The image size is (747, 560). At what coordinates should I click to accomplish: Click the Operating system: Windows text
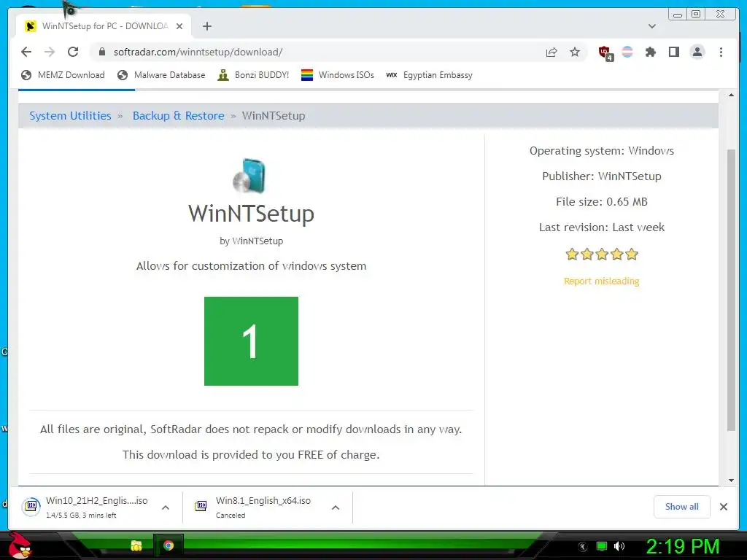[602, 150]
